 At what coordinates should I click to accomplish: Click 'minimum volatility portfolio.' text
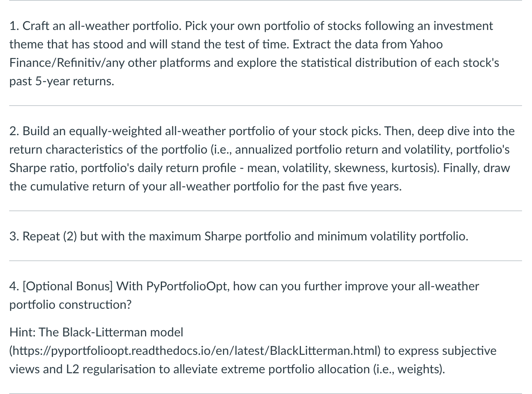pyautogui.click(x=392, y=236)
